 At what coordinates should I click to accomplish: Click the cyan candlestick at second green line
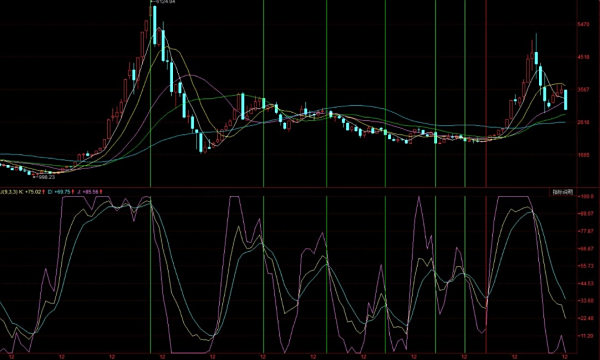[264, 103]
